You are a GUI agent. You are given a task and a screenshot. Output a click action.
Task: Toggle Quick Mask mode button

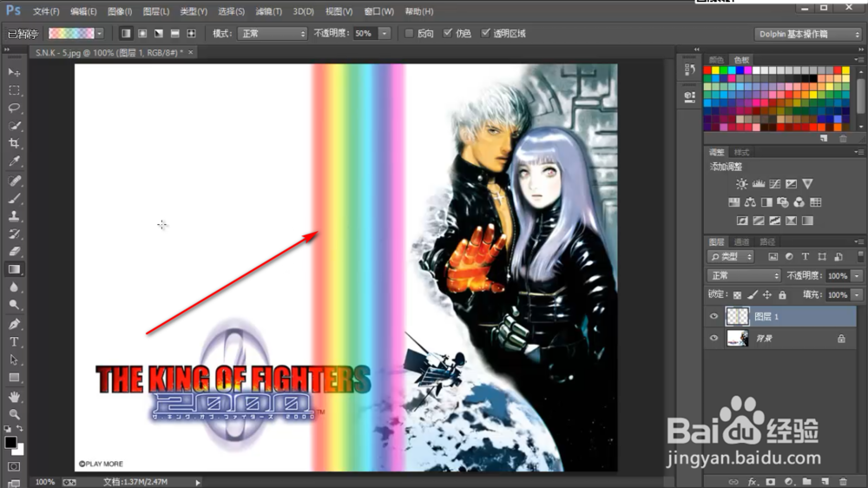click(14, 466)
